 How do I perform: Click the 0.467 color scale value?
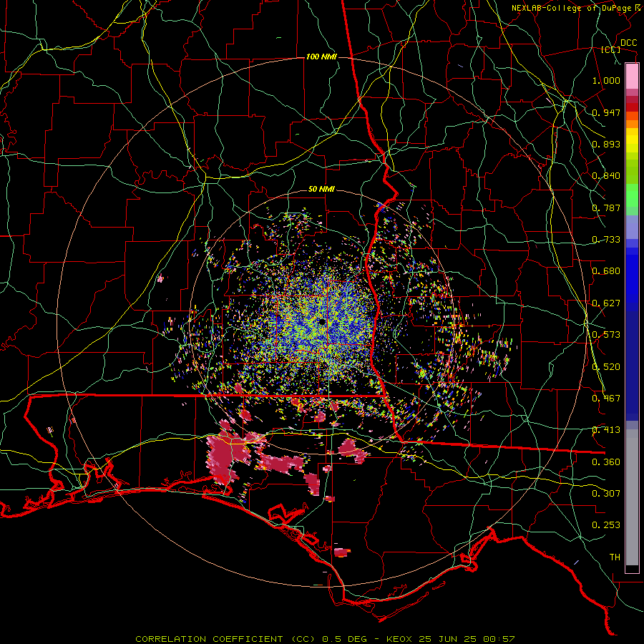coord(606,399)
